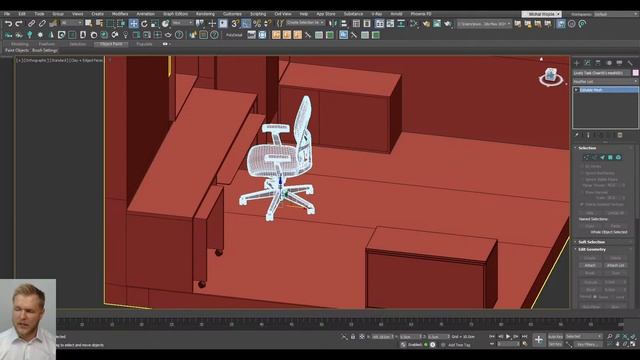Viewport: 640px width, 360px height.
Task: Click the Align tool icon
Action: [x=344, y=24]
